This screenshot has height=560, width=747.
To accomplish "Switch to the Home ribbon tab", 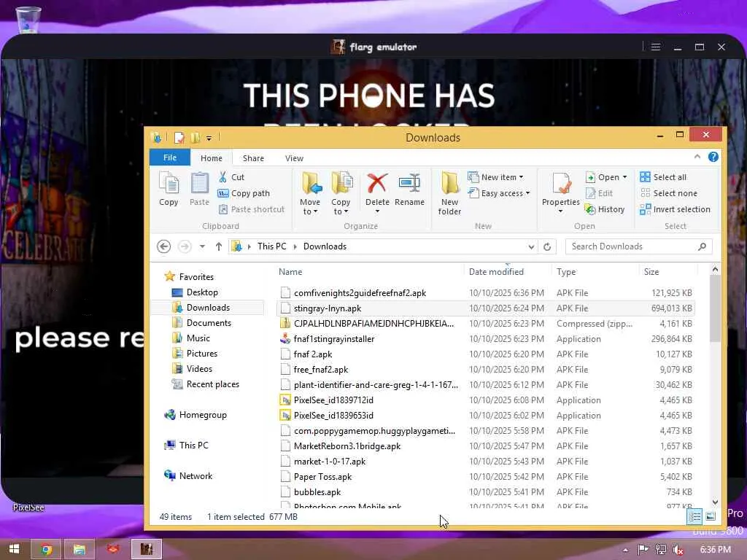I will click(211, 158).
